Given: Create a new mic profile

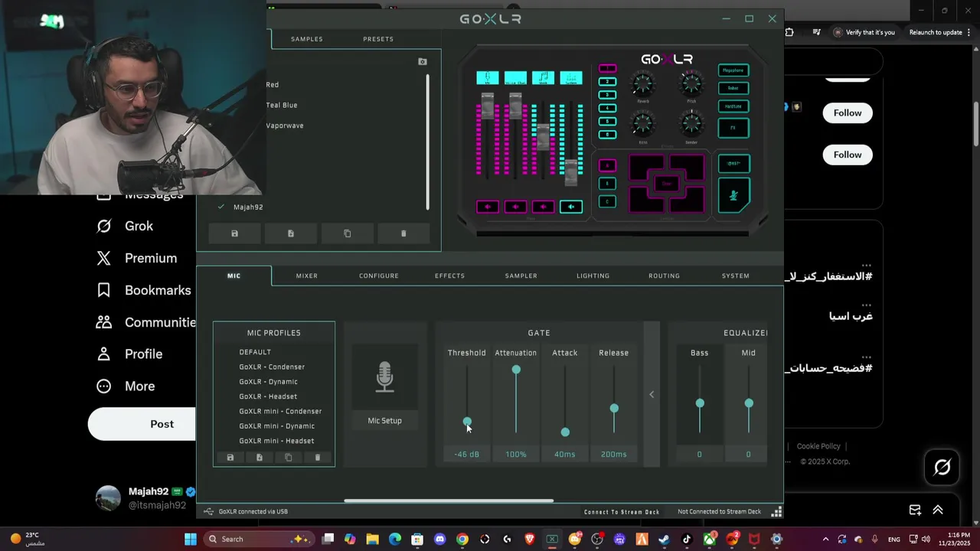Looking at the screenshot, I should tap(260, 458).
